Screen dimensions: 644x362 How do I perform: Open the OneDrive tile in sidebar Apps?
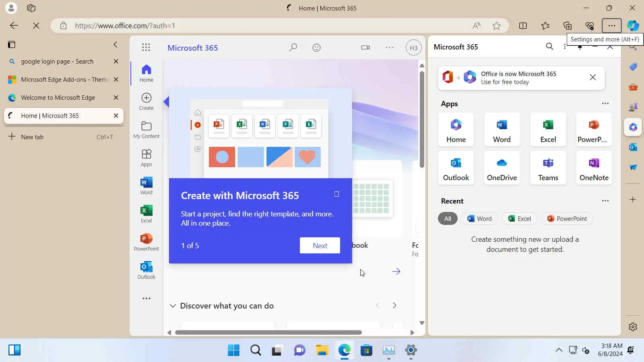point(502,168)
